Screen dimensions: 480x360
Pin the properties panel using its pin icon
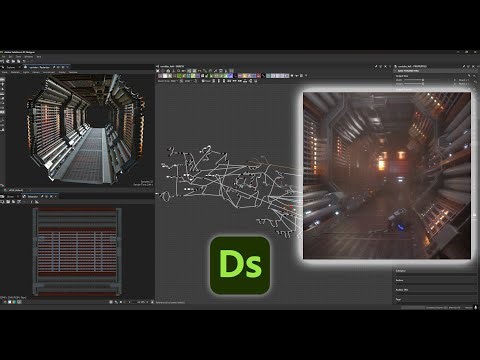point(464,66)
